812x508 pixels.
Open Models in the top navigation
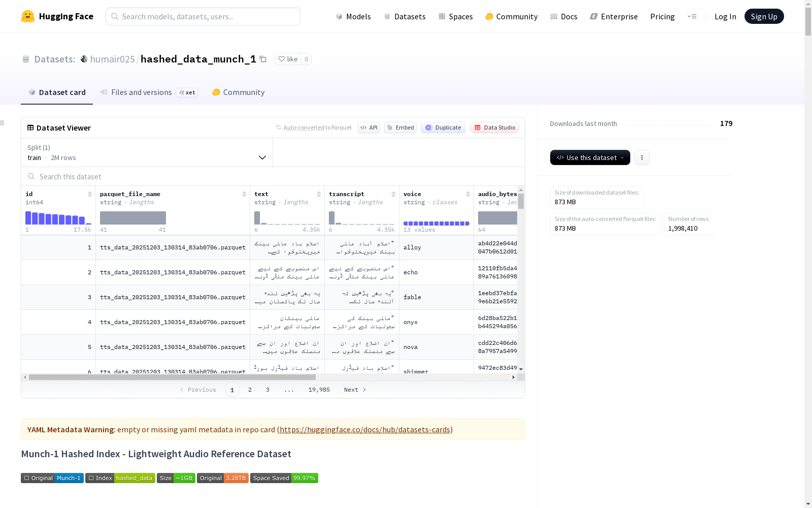tap(353, 16)
